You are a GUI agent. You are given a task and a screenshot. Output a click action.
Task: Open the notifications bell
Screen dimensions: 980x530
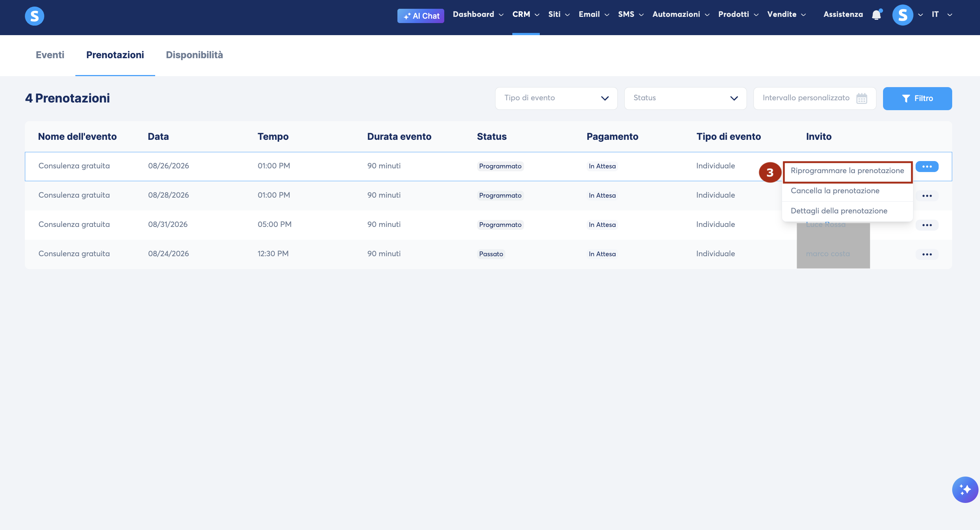pos(876,15)
